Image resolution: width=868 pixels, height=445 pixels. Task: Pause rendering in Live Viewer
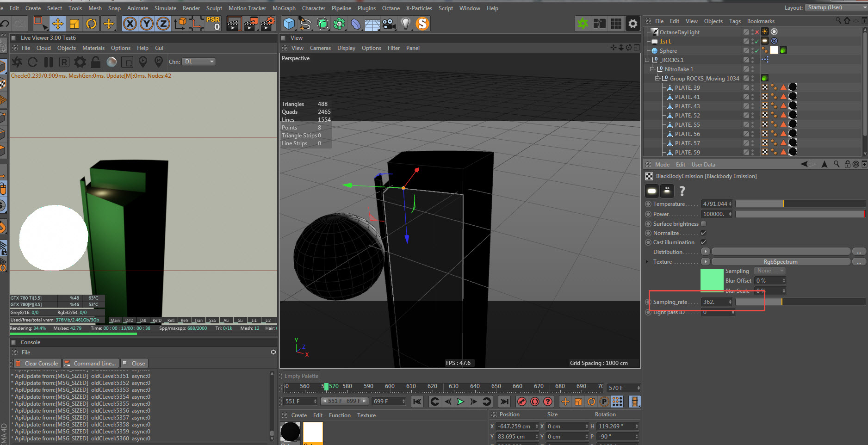tap(49, 62)
